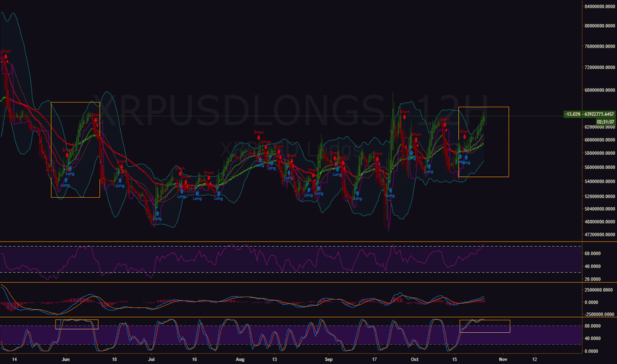This screenshot has width=617, height=364.
Task: Click the 60.0000 level on RSI scale
Action: click(x=593, y=254)
